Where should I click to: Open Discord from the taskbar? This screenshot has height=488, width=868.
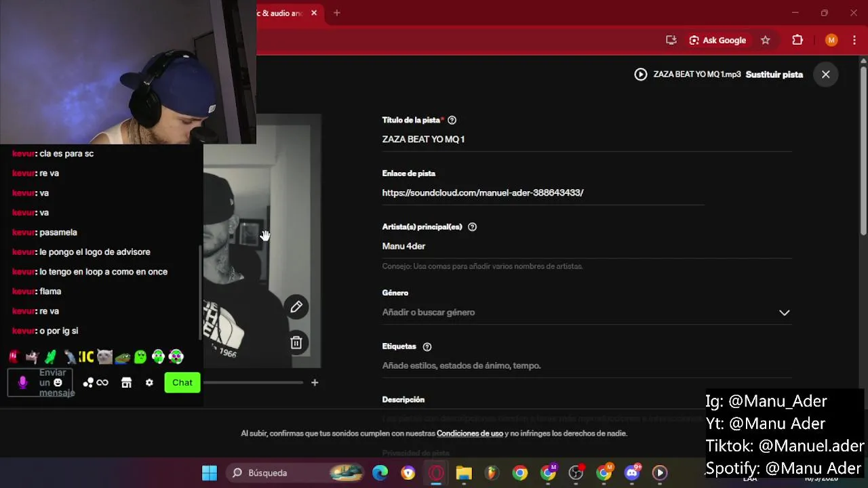(x=632, y=472)
